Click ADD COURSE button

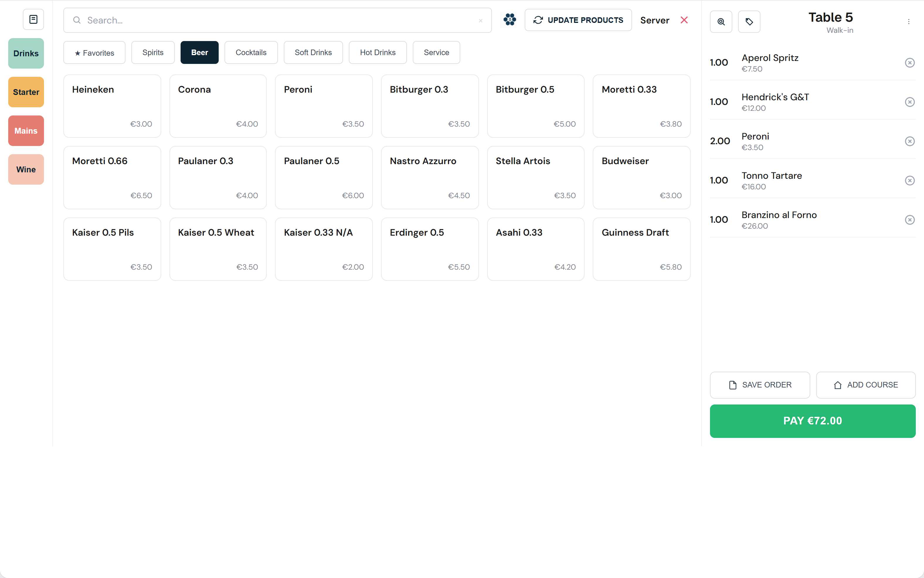[x=865, y=385]
